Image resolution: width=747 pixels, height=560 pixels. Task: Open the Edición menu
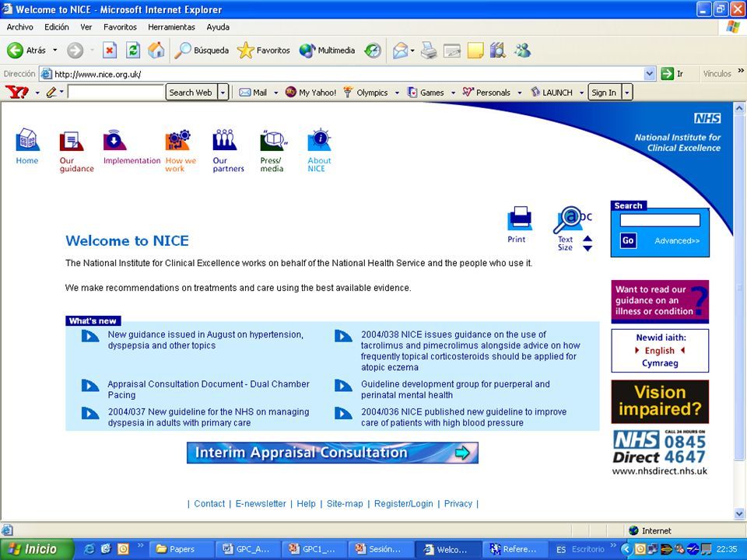tap(57, 27)
